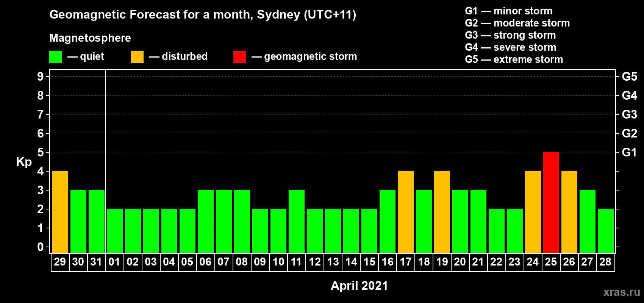Select the green bar for April 06
The width and height of the screenshot is (644, 303).
pos(206,221)
